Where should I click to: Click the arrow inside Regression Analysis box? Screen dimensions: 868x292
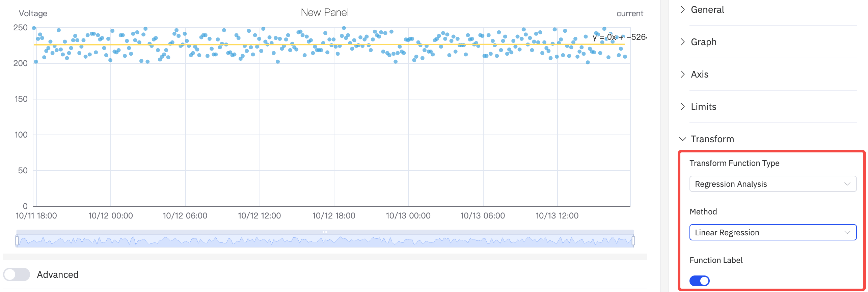coord(847,184)
